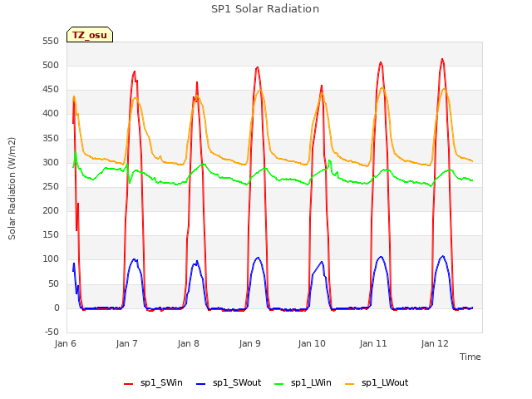Select the Jan 7 tick label
This screenshot has height=399, width=532.
click(x=126, y=343)
